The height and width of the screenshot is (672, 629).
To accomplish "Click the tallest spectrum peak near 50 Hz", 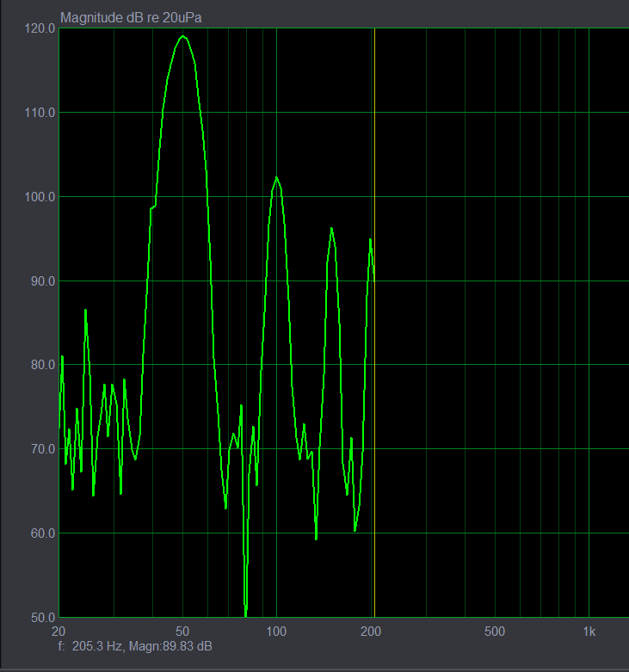I will (x=183, y=36).
